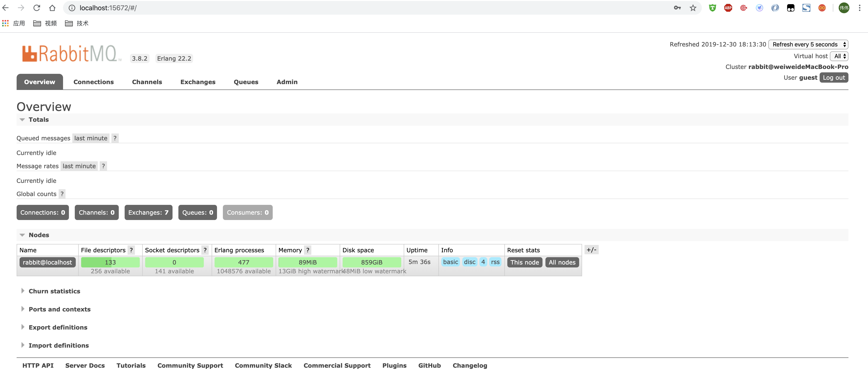This screenshot has width=868, height=375.
Task: Click the AdBlock Plus extension icon
Action: [x=728, y=8]
